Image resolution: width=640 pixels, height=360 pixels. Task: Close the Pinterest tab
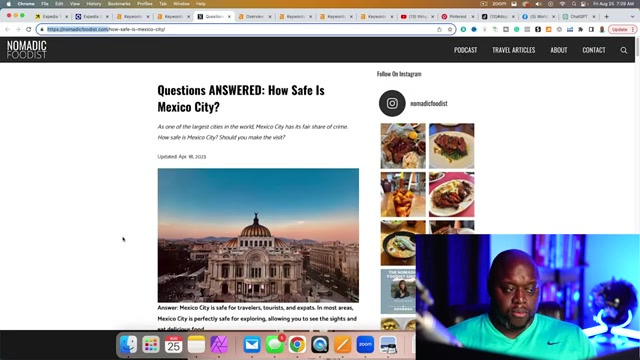(473, 17)
